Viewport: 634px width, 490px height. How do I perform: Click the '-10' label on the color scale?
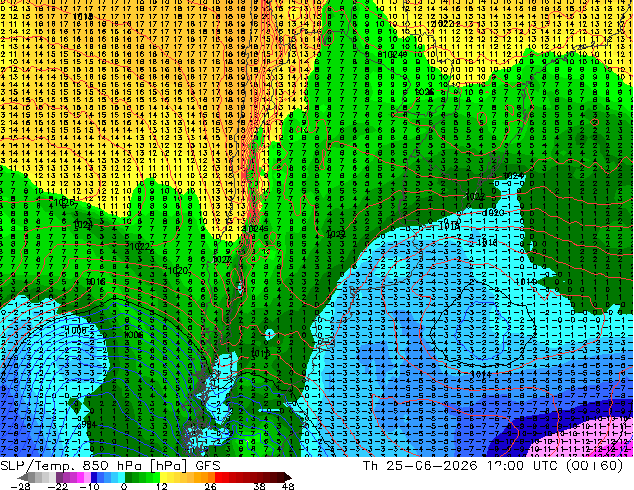[x=90, y=486]
